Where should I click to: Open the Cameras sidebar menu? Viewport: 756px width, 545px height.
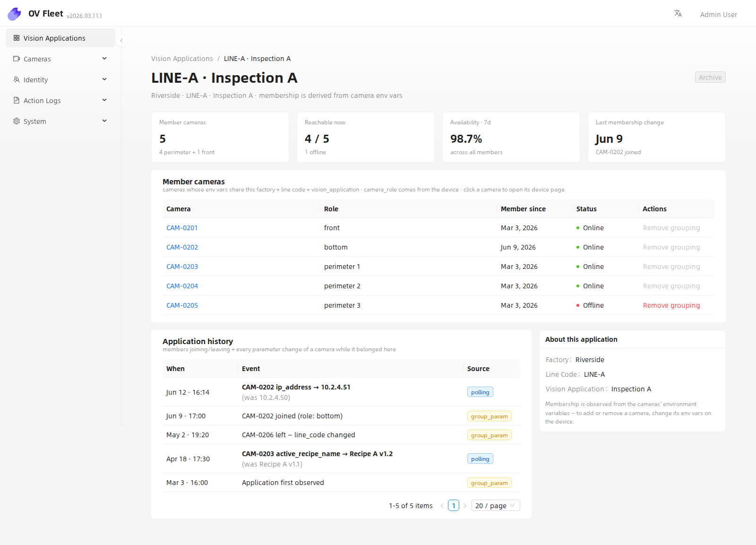coord(60,59)
